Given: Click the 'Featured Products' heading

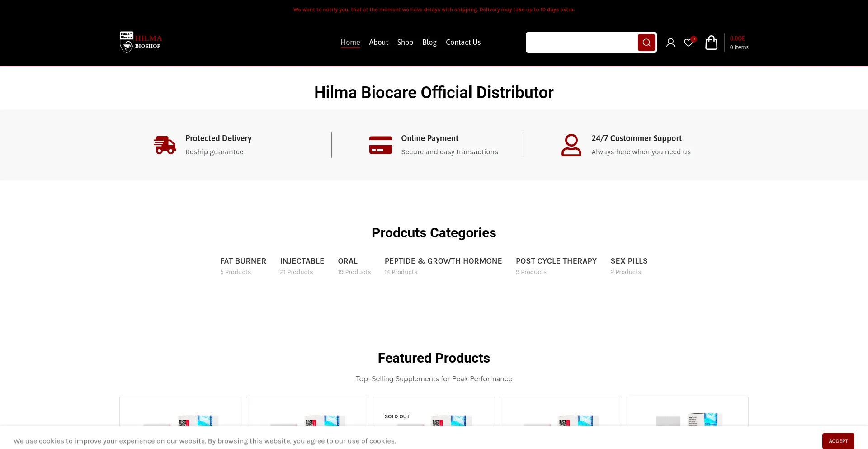Looking at the screenshot, I should (434, 358).
